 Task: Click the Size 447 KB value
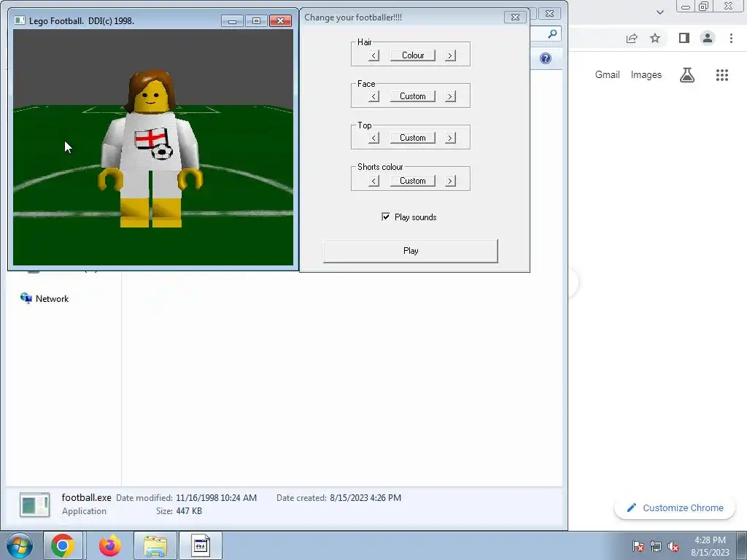point(189,511)
